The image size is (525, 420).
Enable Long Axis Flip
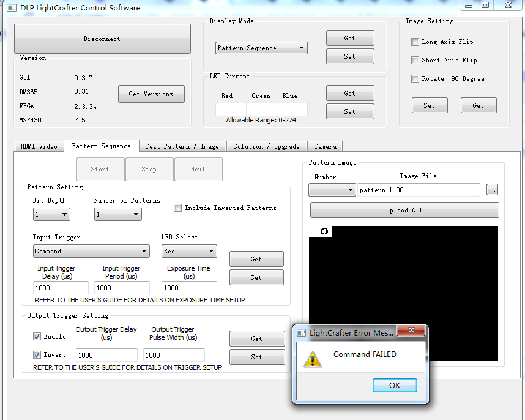tap(415, 42)
